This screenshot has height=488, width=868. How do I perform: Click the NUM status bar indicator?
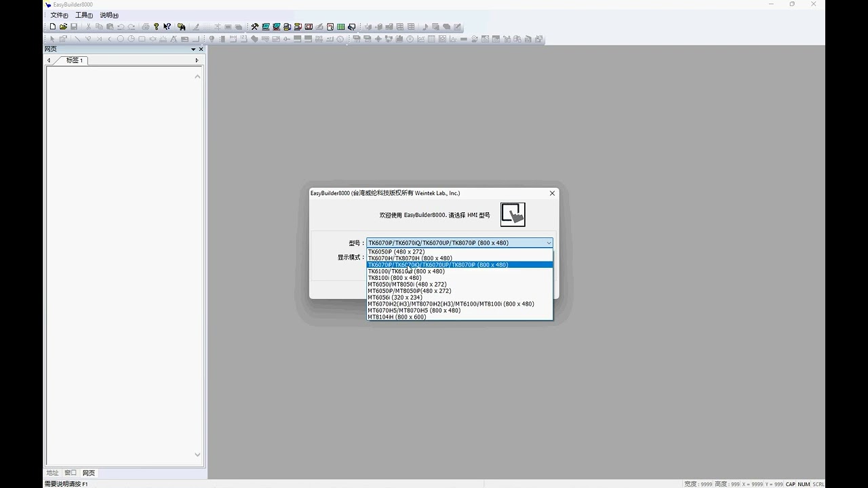tap(804, 484)
